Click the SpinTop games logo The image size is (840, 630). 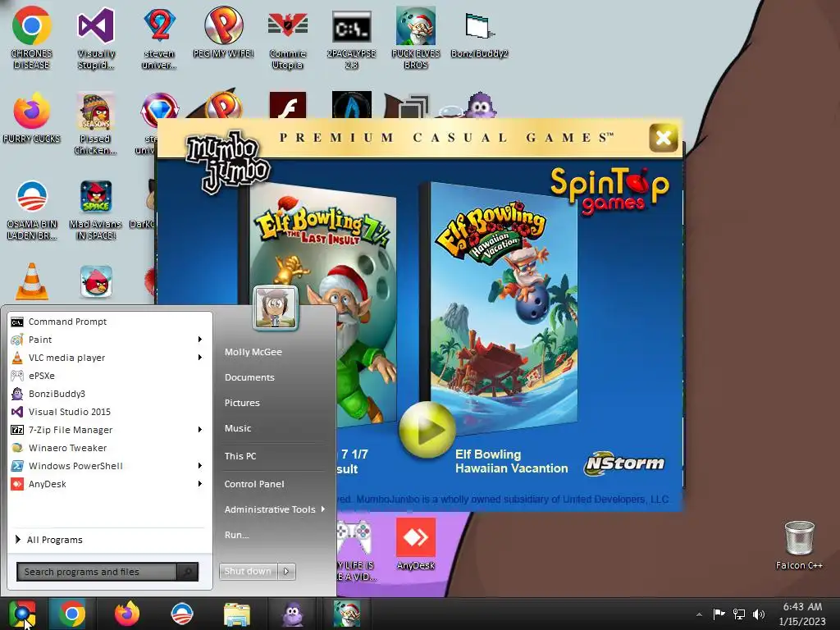pyautogui.click(x=609, y=191)
